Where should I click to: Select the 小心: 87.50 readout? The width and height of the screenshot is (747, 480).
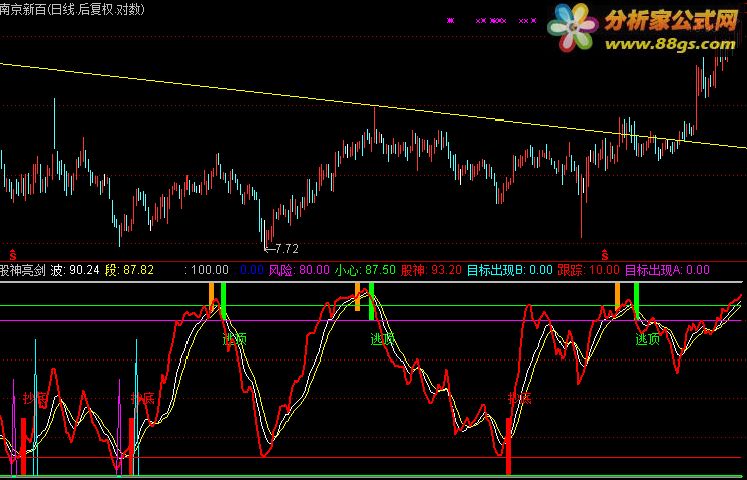[x=365, y=270]
